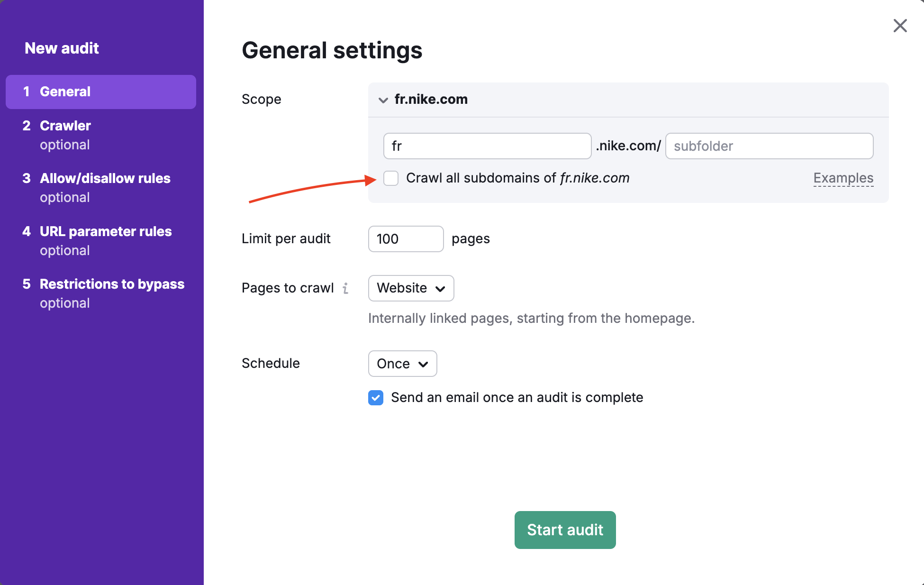Disable email notification when audit completes
The height and width of the screenshot is (585, 924).
point(375,398)
